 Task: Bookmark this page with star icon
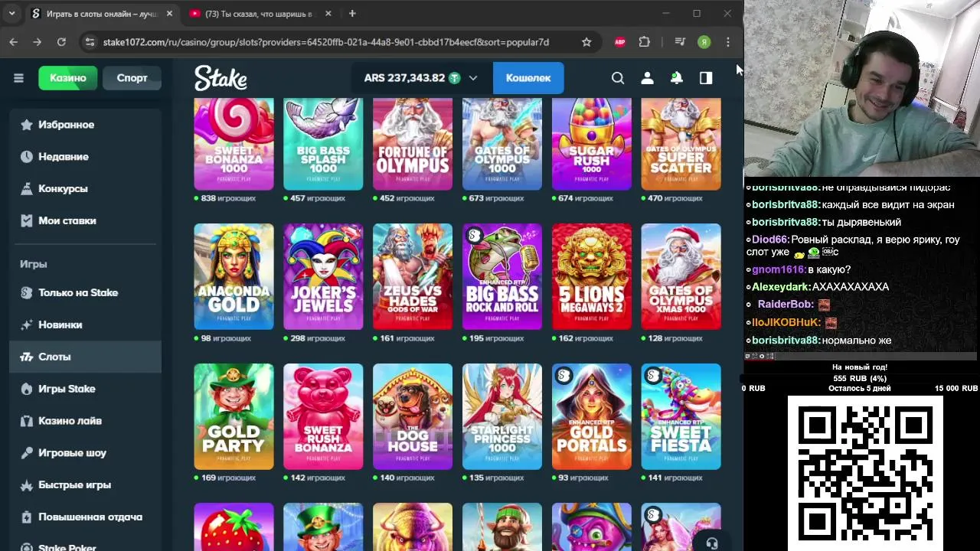coord(586,42)
